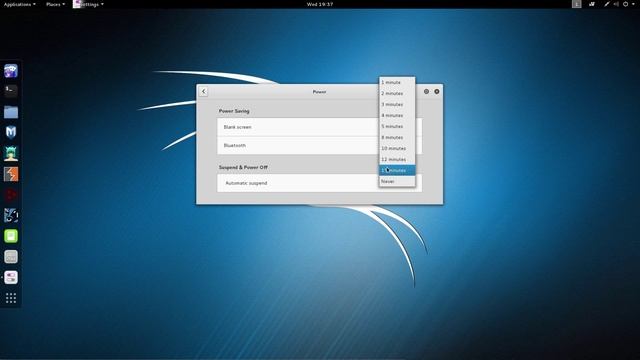Screen dimensions: 640x360
Task: Click the pen-shaped icon in the top bar
Action: pos(607,4)
